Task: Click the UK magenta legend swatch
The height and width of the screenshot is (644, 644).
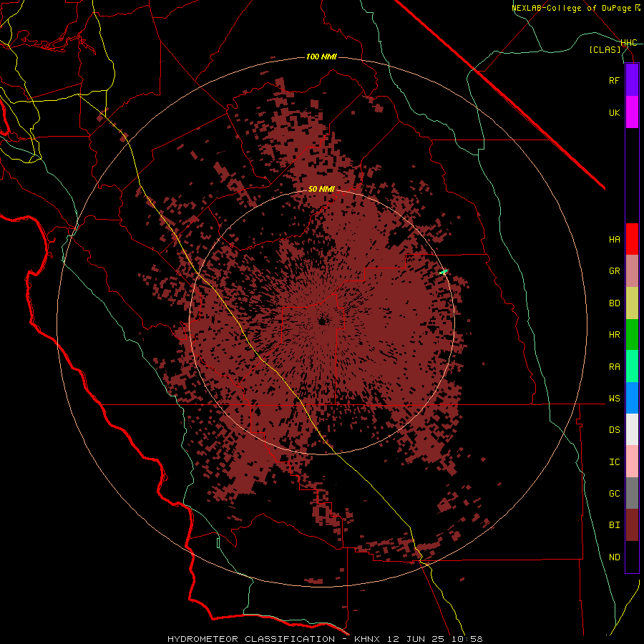Action: [x=632, y=112]
